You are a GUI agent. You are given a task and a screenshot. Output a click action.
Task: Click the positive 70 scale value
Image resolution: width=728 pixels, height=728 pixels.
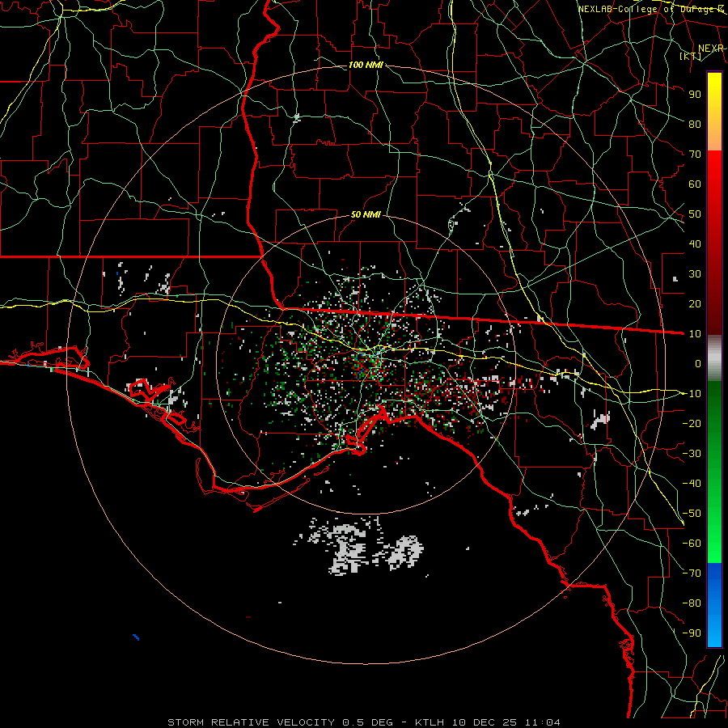695,154
